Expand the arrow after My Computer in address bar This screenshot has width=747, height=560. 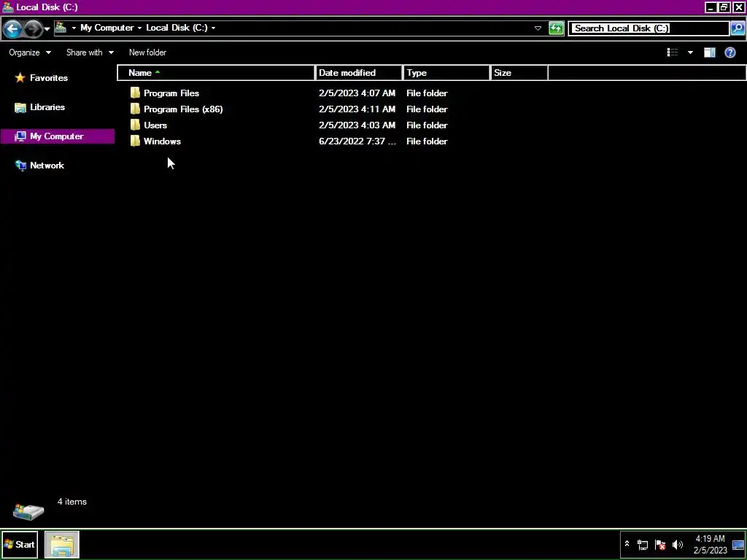tap(139, 28)
